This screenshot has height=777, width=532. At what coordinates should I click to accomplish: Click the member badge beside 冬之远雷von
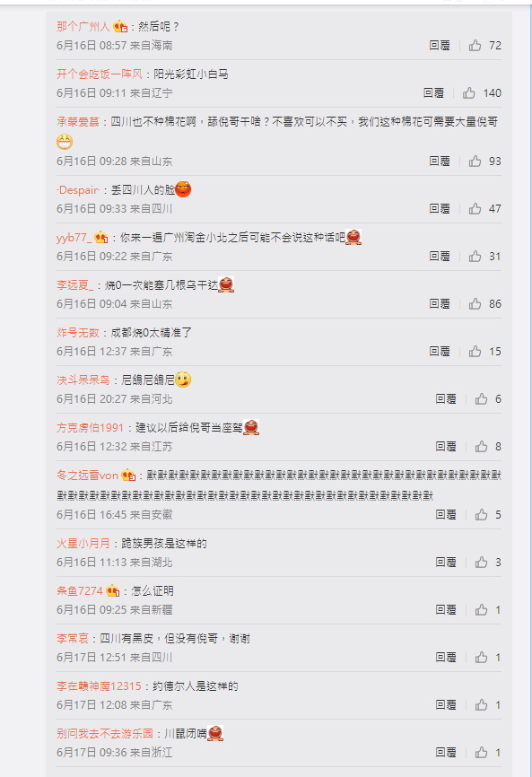click(x=128, y=476)
